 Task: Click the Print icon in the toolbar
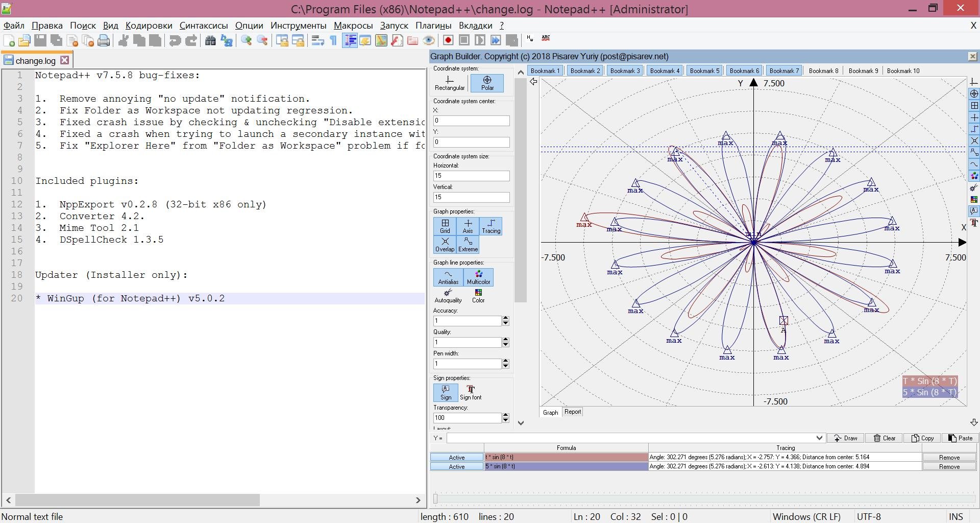(104, 40)
